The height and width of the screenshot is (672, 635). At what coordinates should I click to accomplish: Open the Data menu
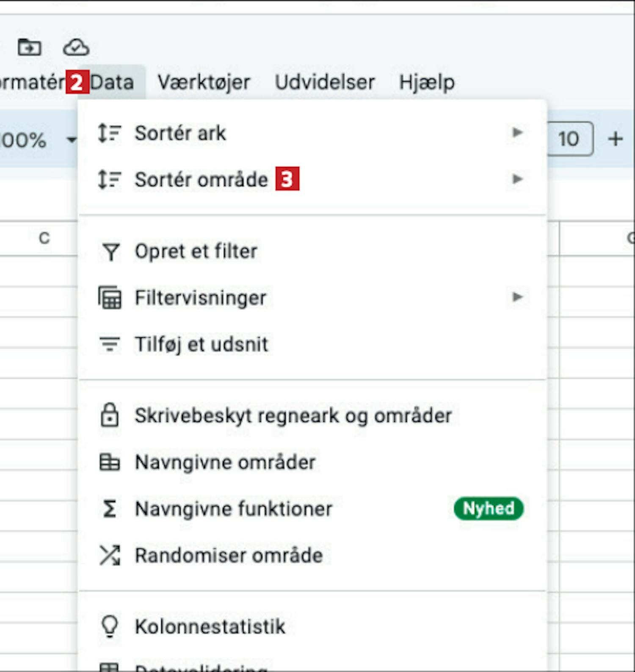coord(112,82)
